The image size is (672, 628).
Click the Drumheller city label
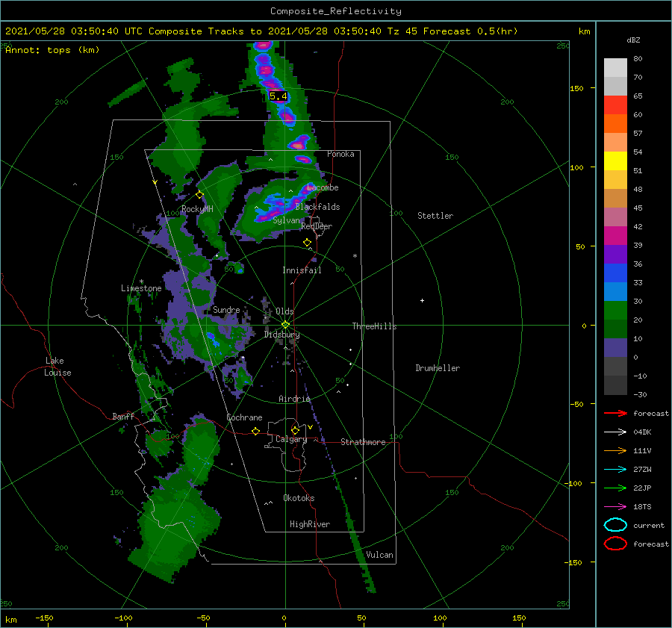click(x=437, y=368)
